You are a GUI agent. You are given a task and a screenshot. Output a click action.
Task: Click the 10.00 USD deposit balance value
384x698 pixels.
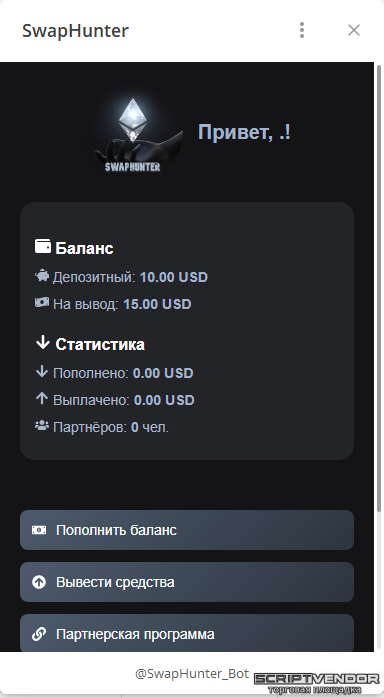point(174,277)
